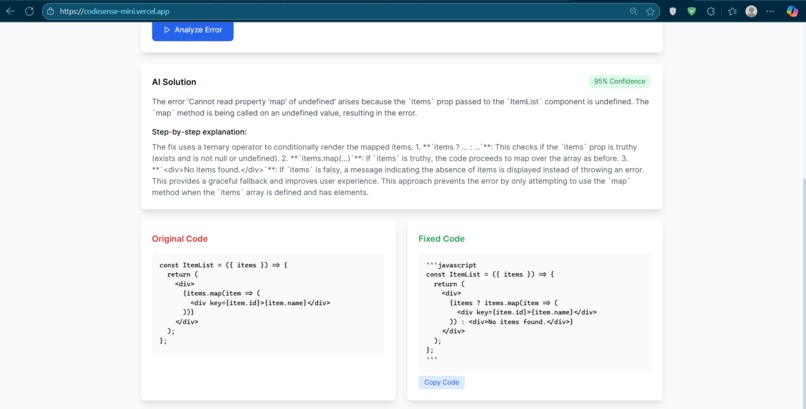Reload the page with the refresh icon
Image resolution: width=806 pixels, height=409 pixels.
(x=29, y=11)
